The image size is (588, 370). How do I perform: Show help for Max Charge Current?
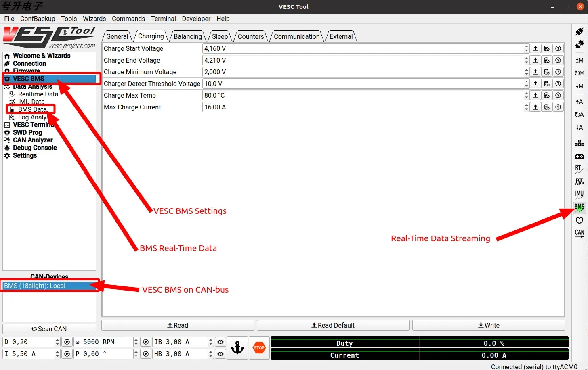tap(558, 107)
